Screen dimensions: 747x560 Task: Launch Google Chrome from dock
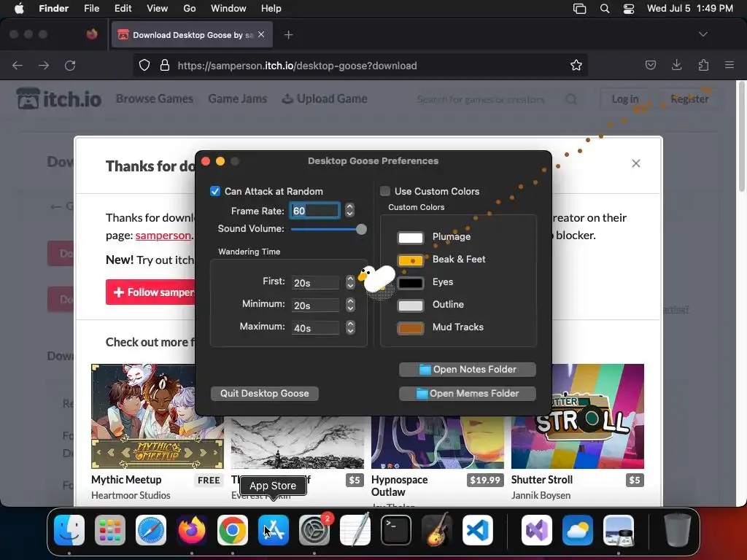233,530
